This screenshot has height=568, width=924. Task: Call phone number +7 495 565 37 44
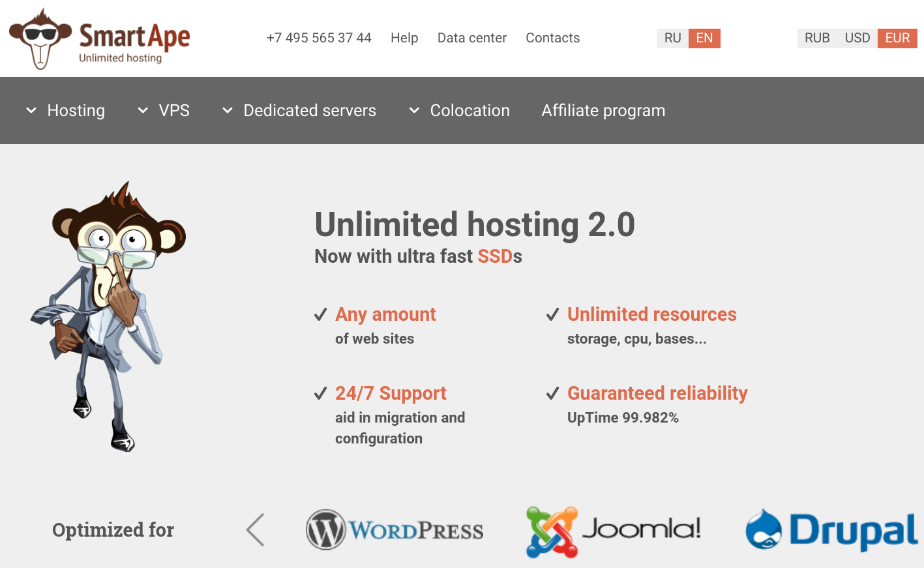coord(319,38)
